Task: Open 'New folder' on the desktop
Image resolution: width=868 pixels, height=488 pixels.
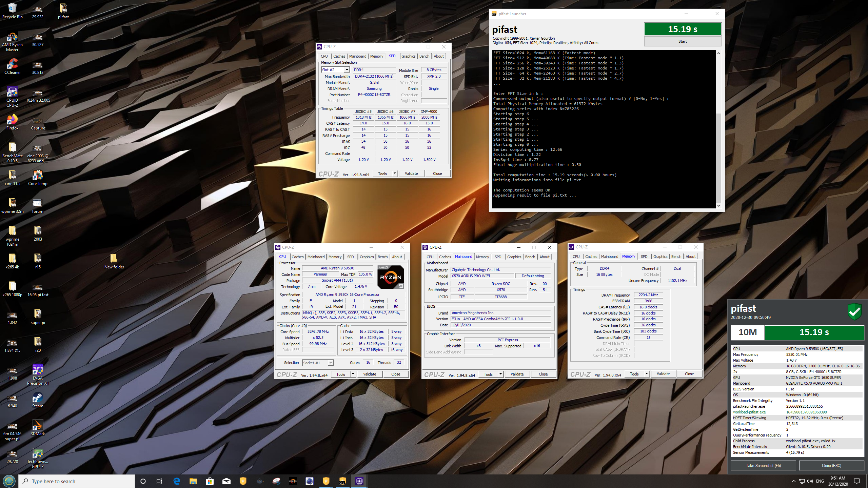Action: tap(114, 261)
